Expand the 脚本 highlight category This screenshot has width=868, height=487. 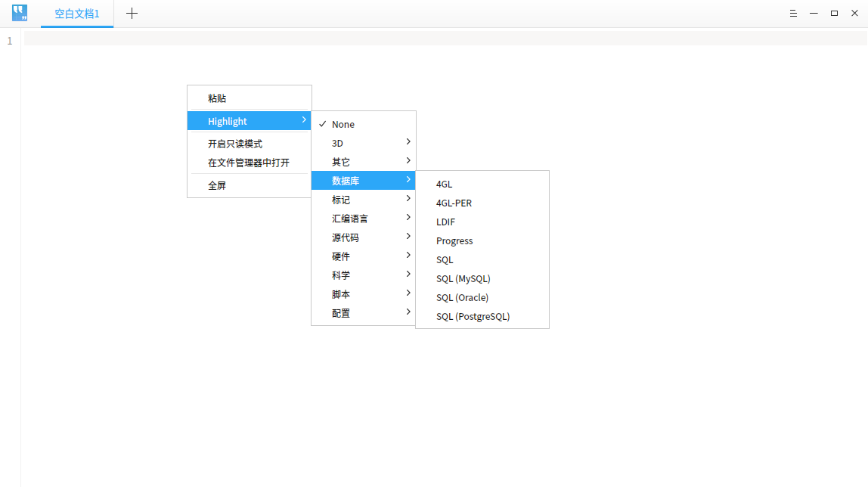pos(363,294)
